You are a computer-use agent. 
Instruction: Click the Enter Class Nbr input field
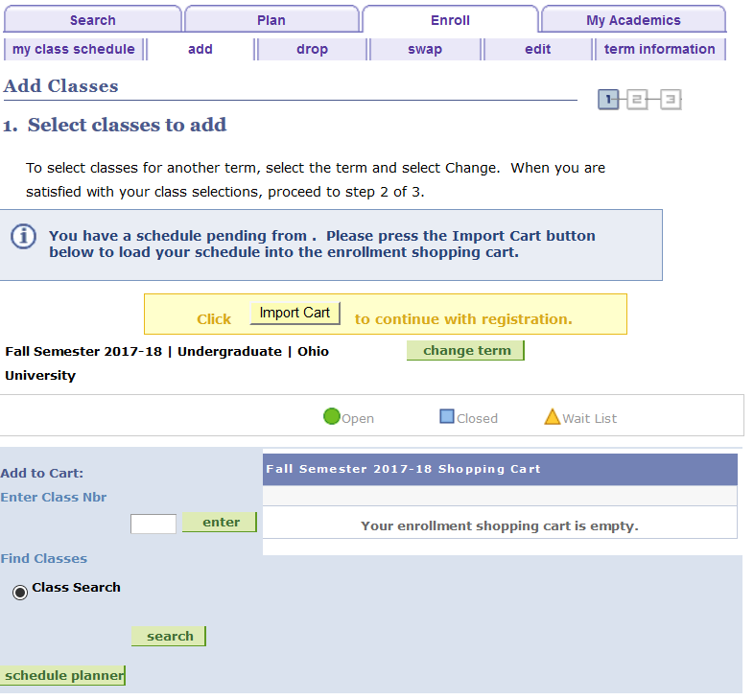pyautogui.click(x=153, y=524)
